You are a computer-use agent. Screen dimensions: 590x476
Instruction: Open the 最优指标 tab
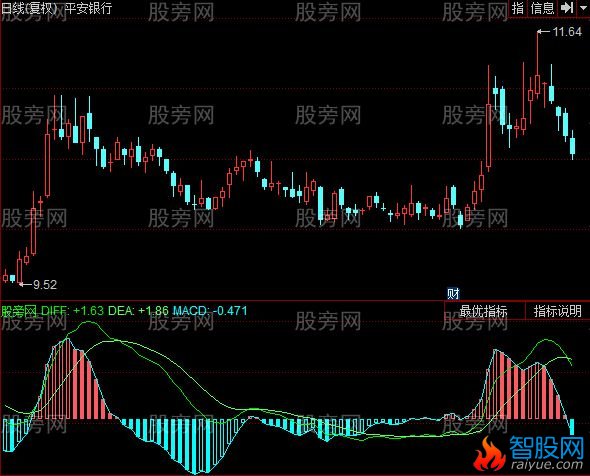pos(484,311)
